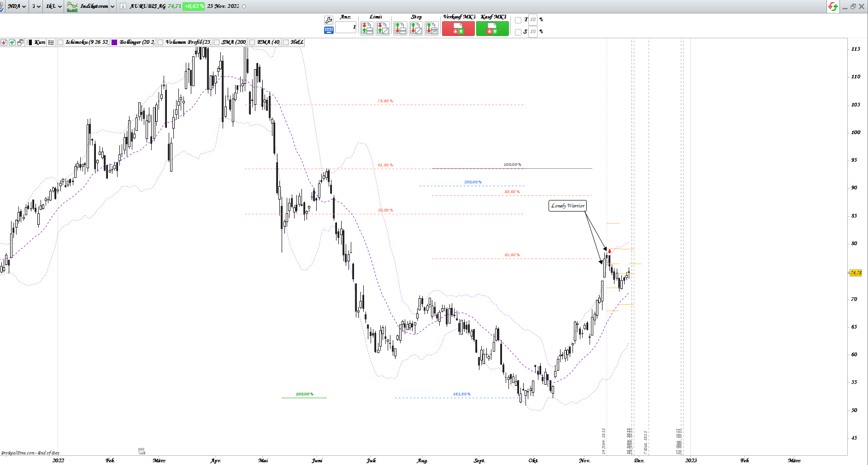
Task: Toggle the SMA (200) indicator checkbox
Action: [217, 42]
